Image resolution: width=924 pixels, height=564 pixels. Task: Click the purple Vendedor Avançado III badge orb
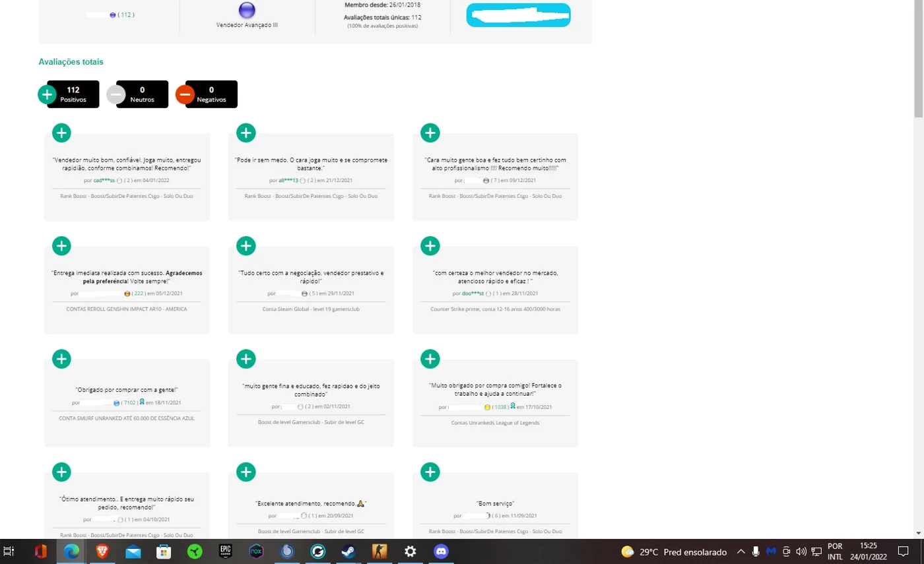246,11
